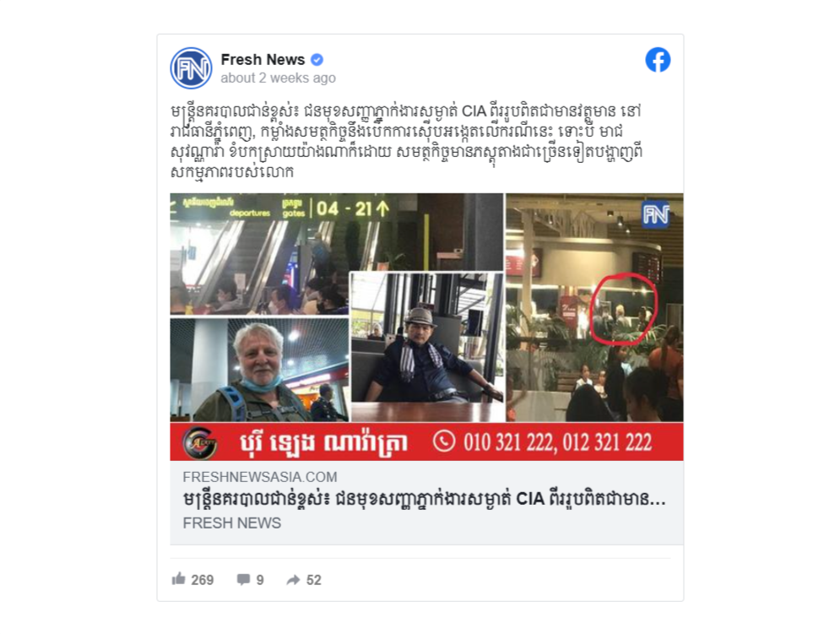This screenshot has width=840, height=634.
Task: Click the 'about 2 weeks ago' timestamp
Action: click(278, 79)
